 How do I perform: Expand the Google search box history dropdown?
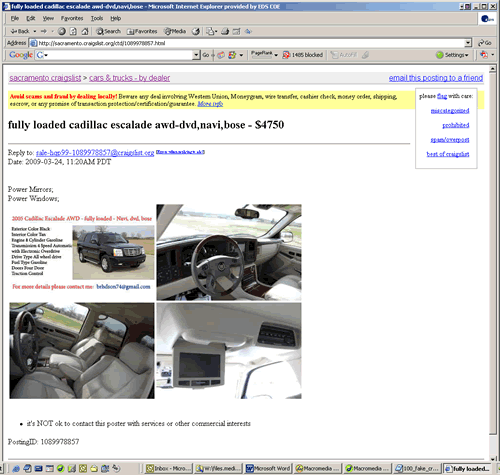click(196, 55)
